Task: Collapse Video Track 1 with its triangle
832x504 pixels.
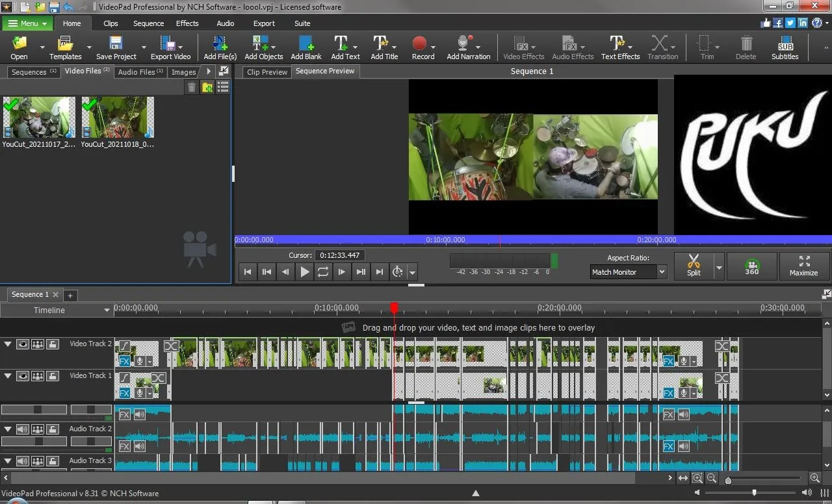Action: click(8, 376)
